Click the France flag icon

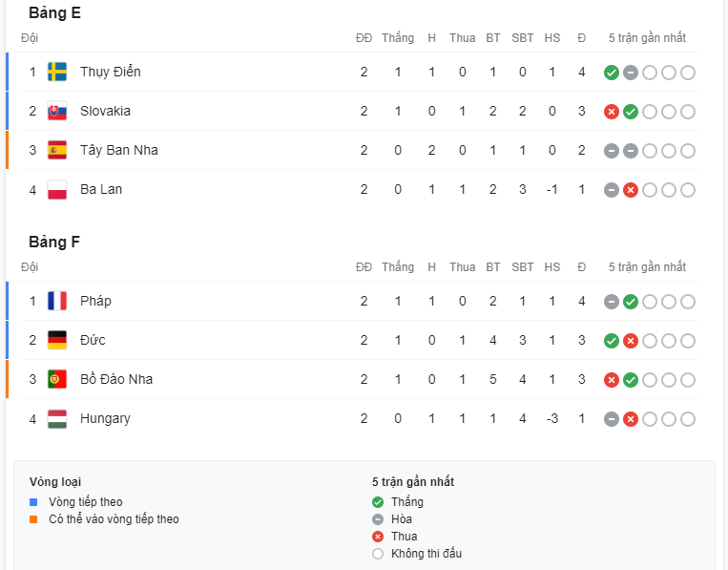pos(57,301)
